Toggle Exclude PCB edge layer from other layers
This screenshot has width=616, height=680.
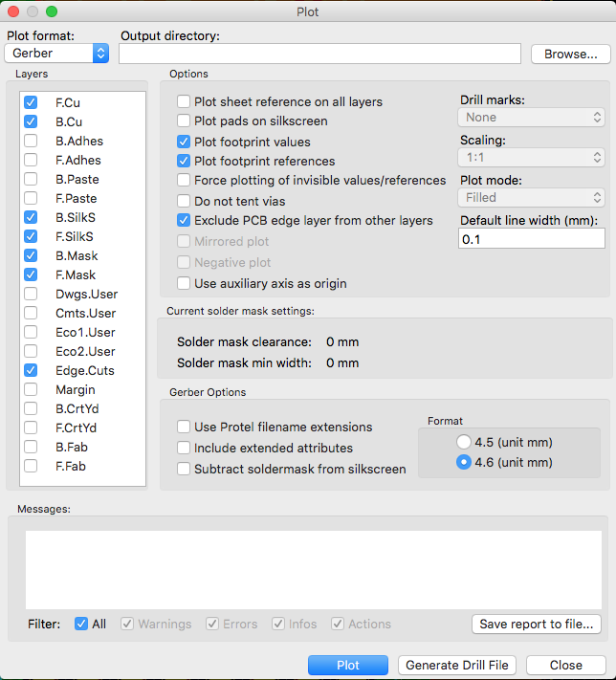click(x=184, y=220)
